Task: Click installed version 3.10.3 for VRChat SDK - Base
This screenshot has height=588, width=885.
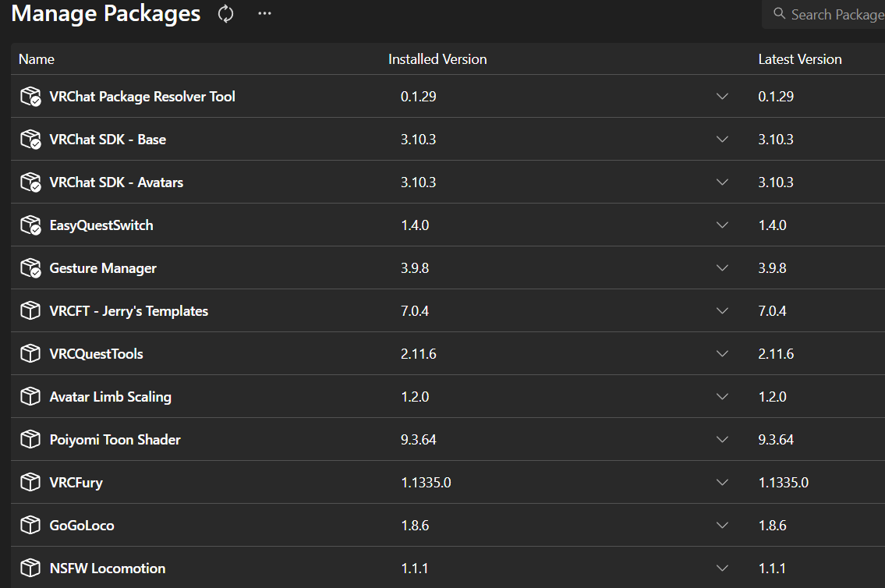Action: coord(418,140)
